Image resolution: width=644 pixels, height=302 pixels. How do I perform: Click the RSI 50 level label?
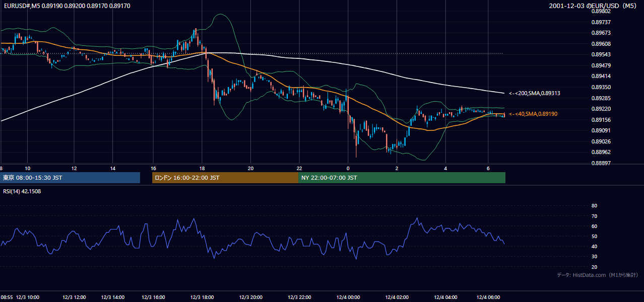click(594, 237)
